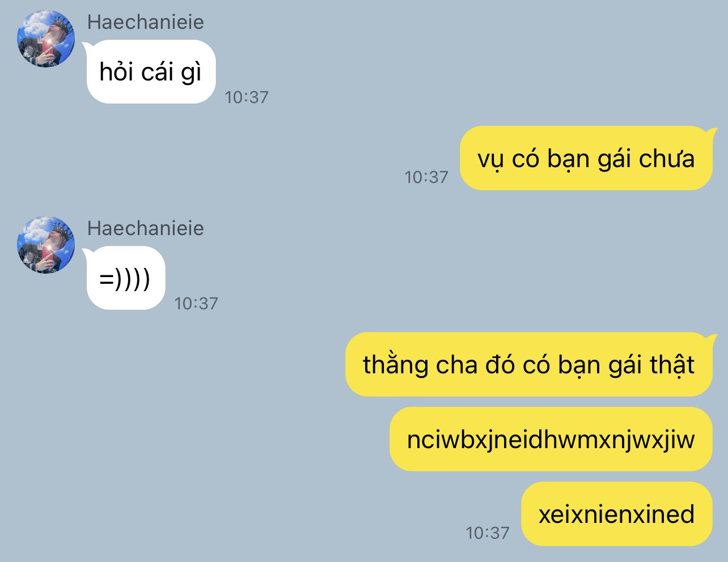Open profile via Haechanieie name above "hỏi cái gì"

tap(145, 22)
